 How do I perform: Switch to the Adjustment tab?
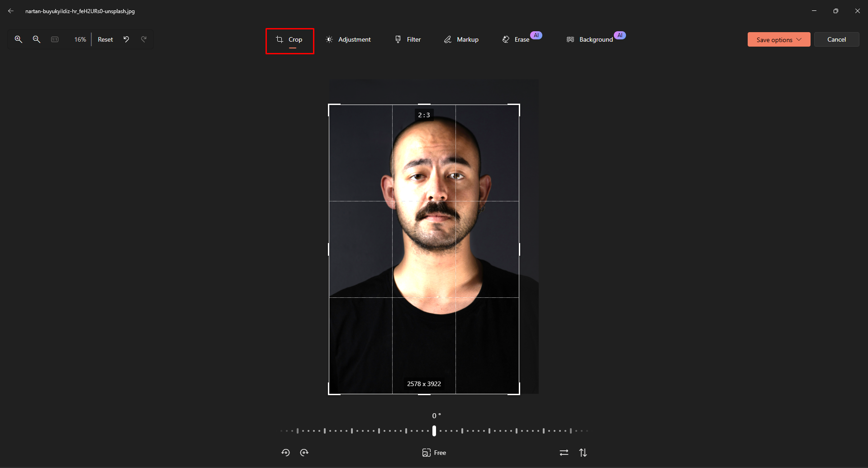pos(348,39)
